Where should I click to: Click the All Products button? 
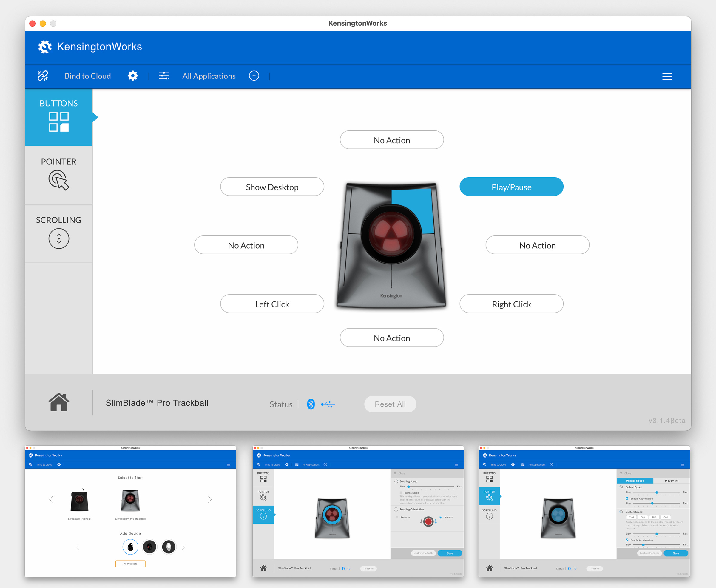[130, 564]
